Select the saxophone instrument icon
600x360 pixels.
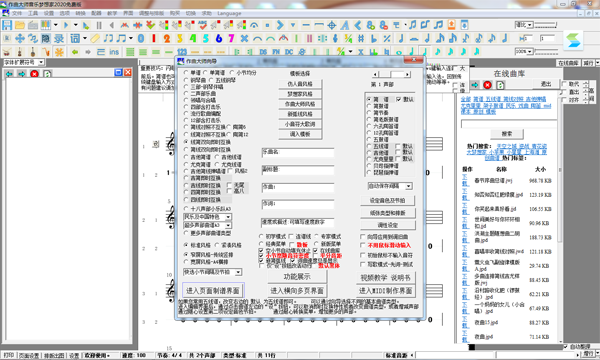click(46, 52)
